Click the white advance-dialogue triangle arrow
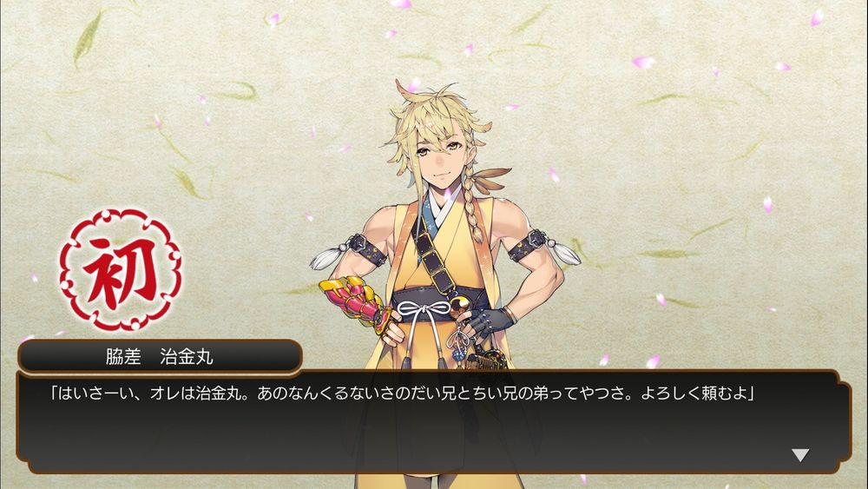868x489 pixels. [800, 455]
